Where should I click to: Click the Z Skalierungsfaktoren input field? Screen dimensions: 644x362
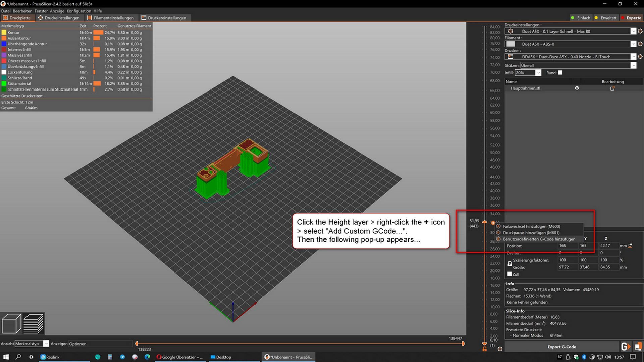[x=609, y=260]
